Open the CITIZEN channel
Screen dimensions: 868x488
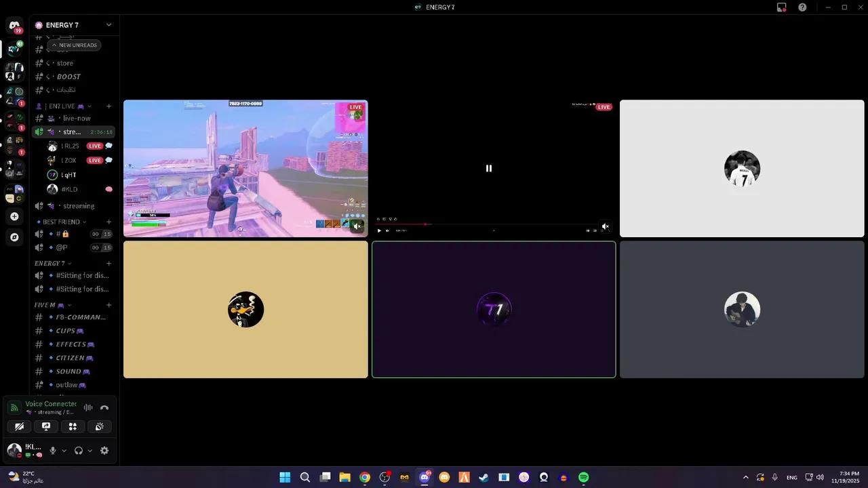coord(73,358)
